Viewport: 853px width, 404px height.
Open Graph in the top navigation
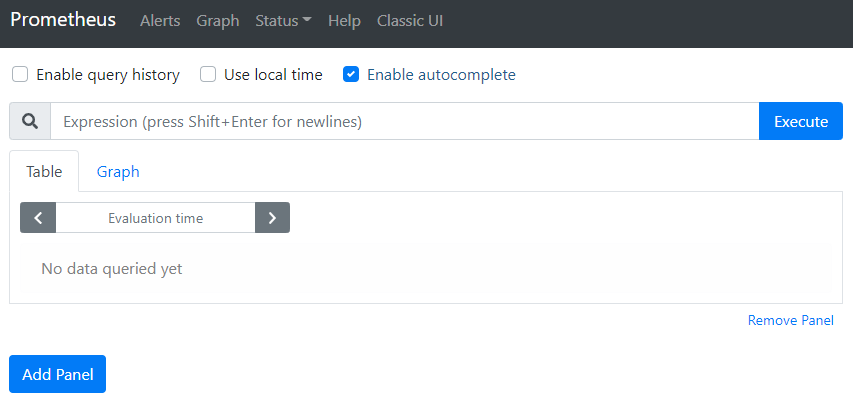[x=218, y=21]
